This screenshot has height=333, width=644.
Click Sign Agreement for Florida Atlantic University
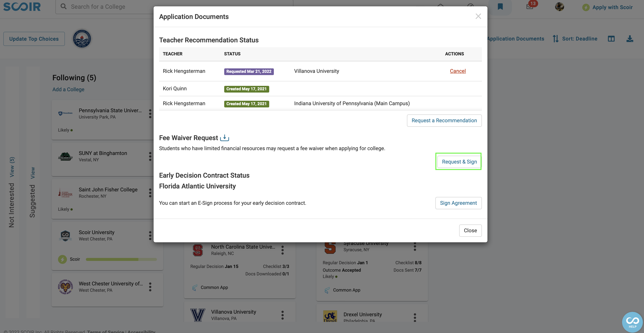tap(458, 203)
